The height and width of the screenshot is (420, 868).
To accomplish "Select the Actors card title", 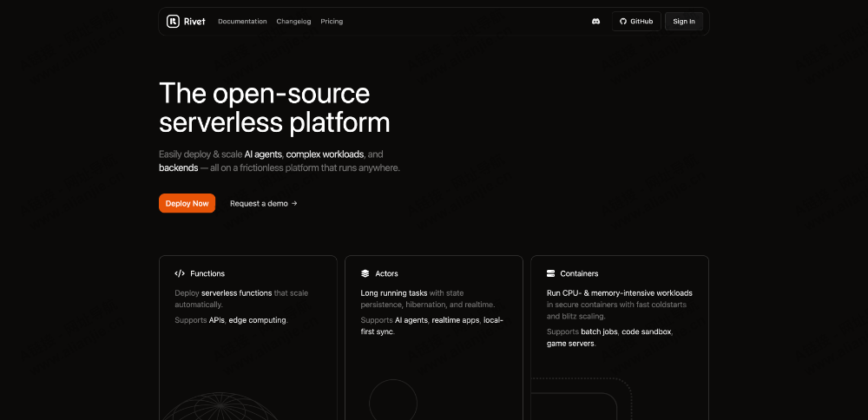I will 386,273.
